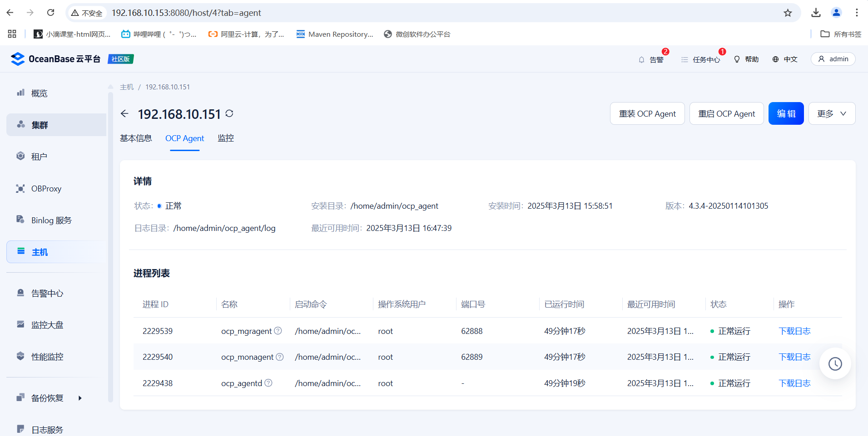Open language selector 中文
The height and width of the screenshot is (436, 868).
(785, 59)
